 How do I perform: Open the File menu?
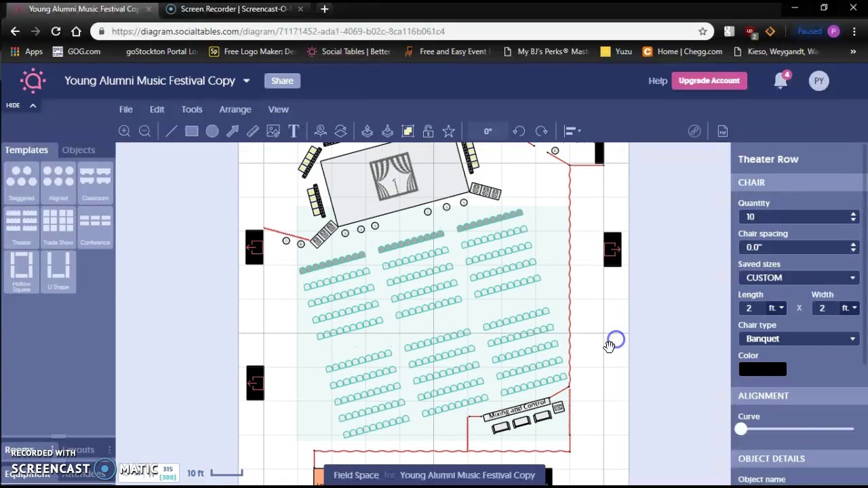[125, 109]
